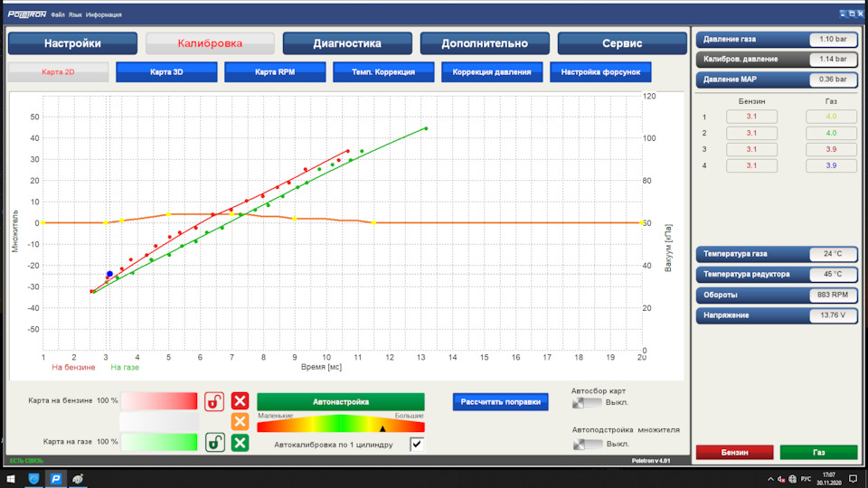Open the Информация menu

pos(104,14)
